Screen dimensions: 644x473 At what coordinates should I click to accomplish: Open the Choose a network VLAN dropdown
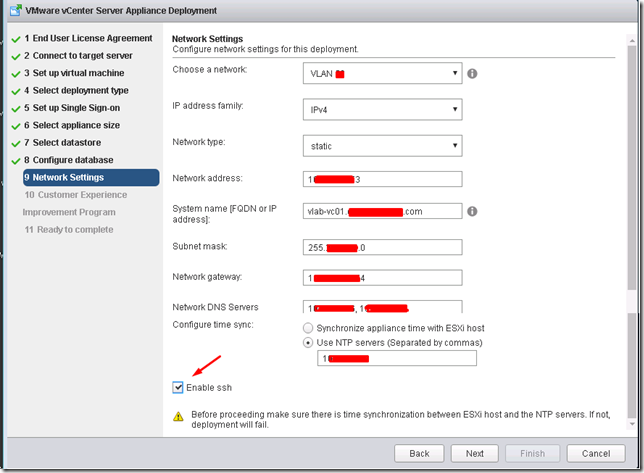[382, 73]
